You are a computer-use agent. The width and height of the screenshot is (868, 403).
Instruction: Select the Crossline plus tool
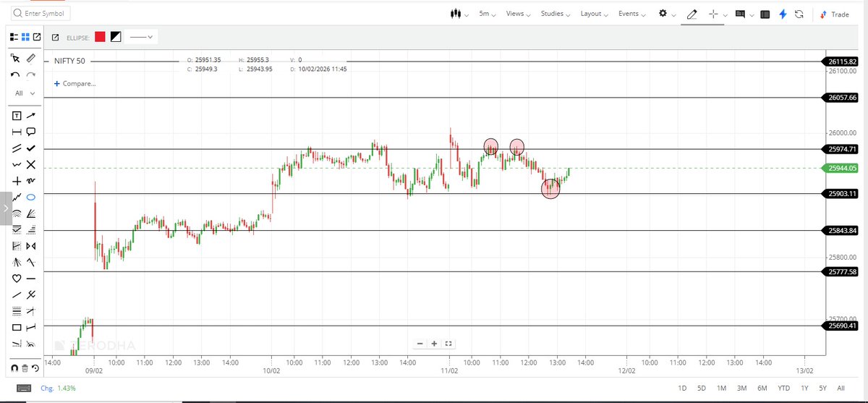click(17, 180)
